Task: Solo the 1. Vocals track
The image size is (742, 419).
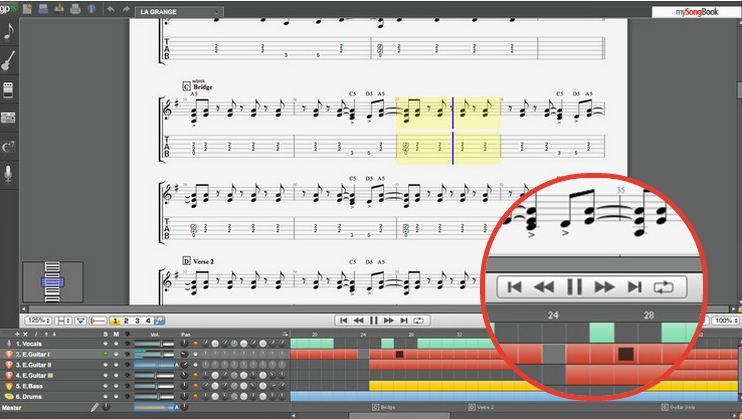Action: coord(105,344)
